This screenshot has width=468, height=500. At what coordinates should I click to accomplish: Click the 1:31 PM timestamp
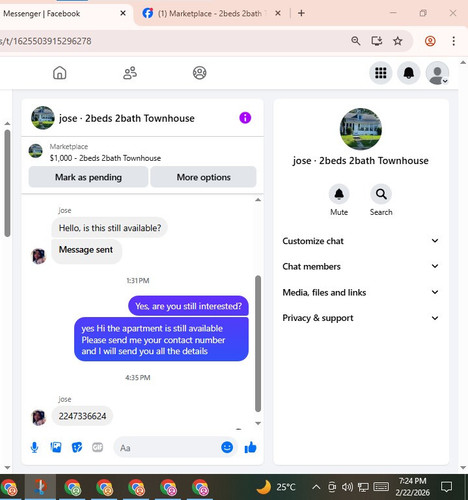[138, 281]
